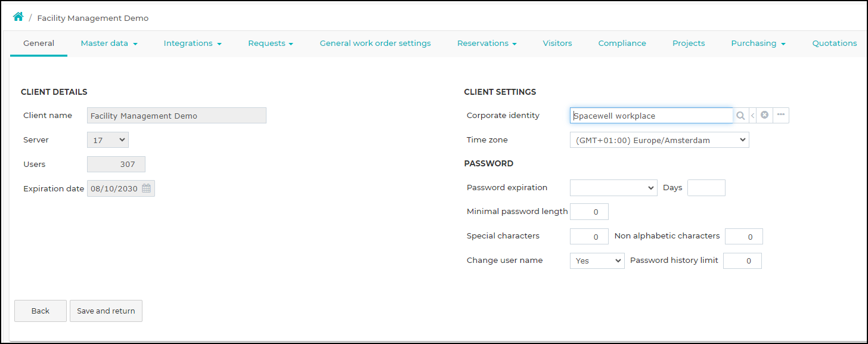Click the Back button
The height and width of the screenshot is (344, 868).
coord(41,311)
